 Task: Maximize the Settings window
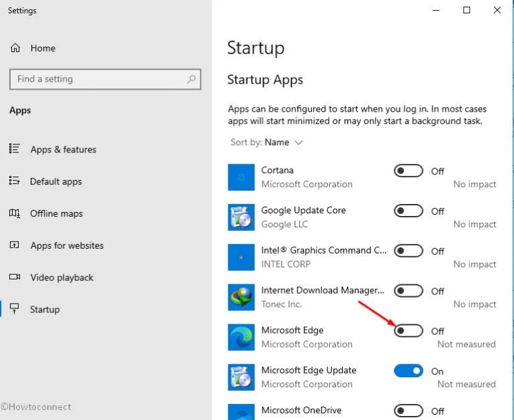466,10
